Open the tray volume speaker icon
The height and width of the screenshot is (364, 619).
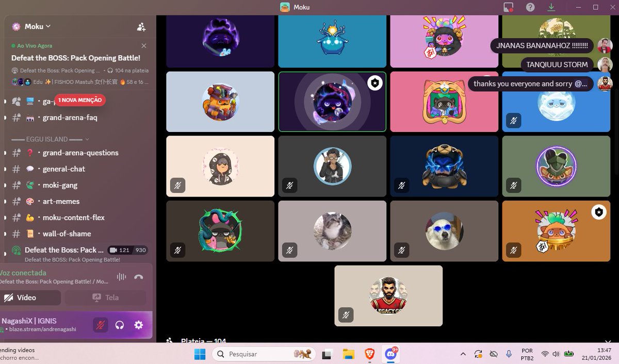[556, 354]
